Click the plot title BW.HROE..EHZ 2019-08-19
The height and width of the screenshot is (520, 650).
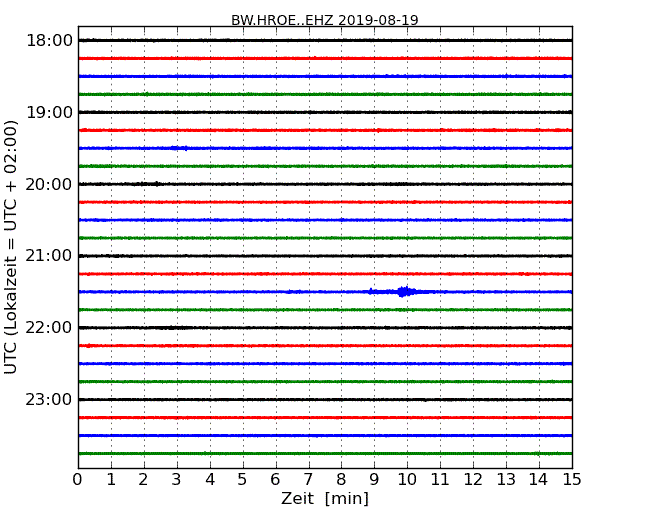pyautogui.click(x=325, y=20)
